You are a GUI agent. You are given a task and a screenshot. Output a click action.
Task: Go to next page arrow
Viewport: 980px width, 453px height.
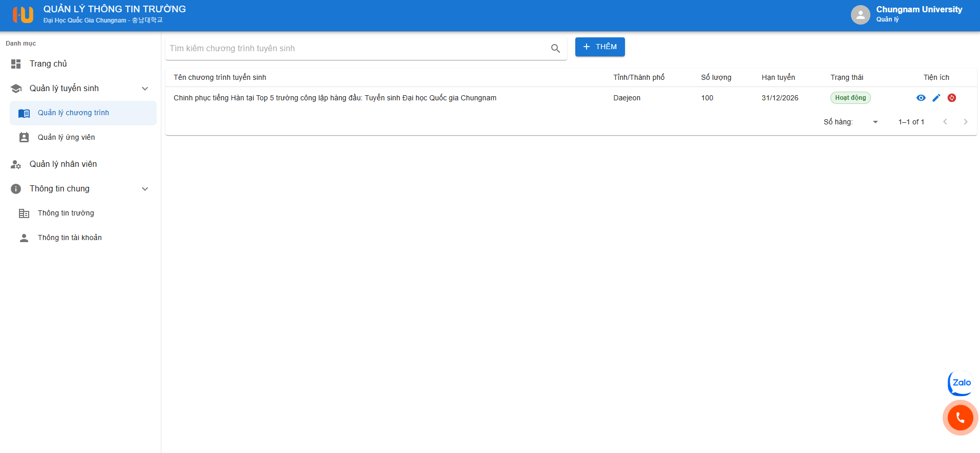coord(965,122)
